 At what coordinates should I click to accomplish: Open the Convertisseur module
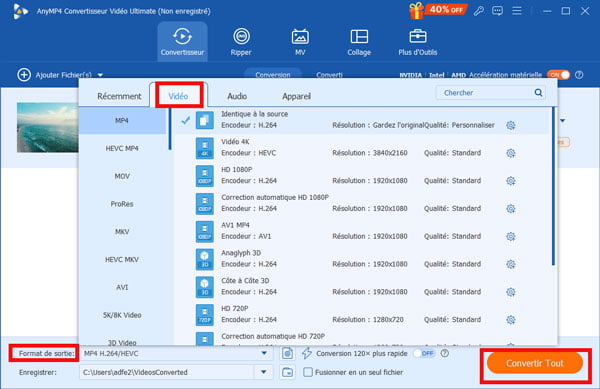pos(182,41)
